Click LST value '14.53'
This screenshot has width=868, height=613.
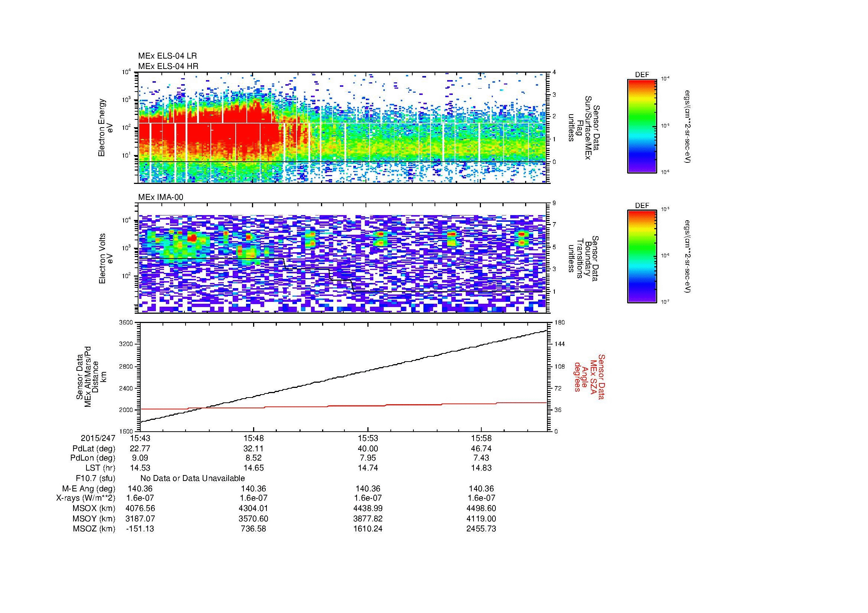(x=140, y=468)
